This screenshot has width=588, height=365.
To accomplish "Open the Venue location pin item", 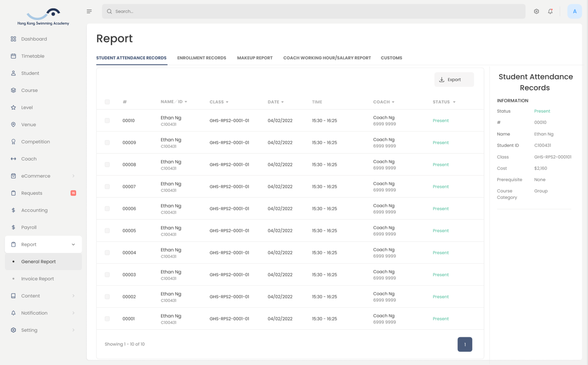I will (x=44, y=124).
